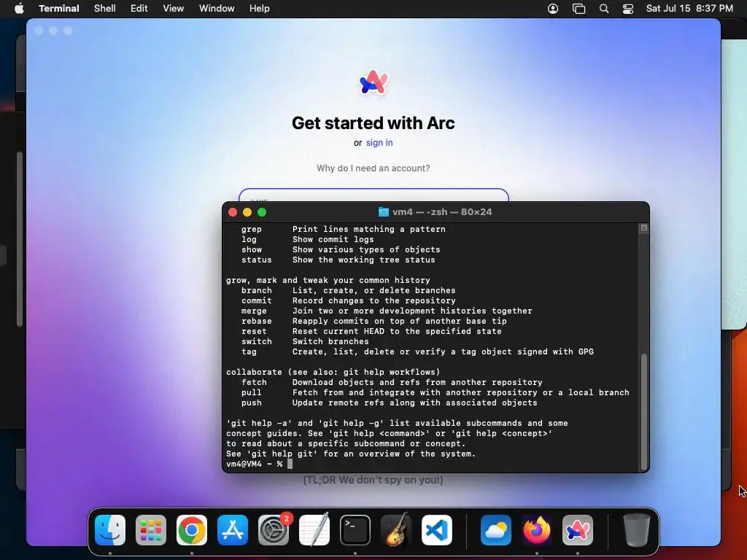The image size is (747, 560).
Task: Click the 'tag' command row in Terminal
Action: click(x=417, y=351)
